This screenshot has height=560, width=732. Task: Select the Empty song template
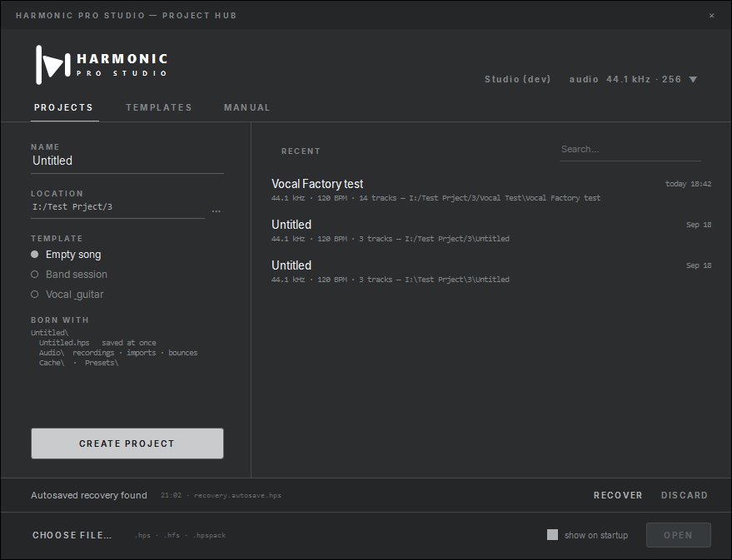(66, 255)
